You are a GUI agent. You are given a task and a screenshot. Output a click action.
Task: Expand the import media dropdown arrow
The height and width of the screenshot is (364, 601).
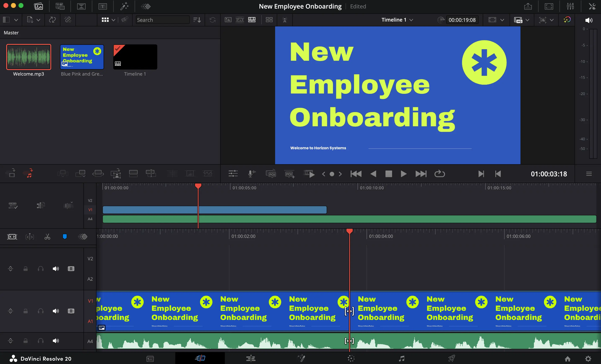point(38,20)
